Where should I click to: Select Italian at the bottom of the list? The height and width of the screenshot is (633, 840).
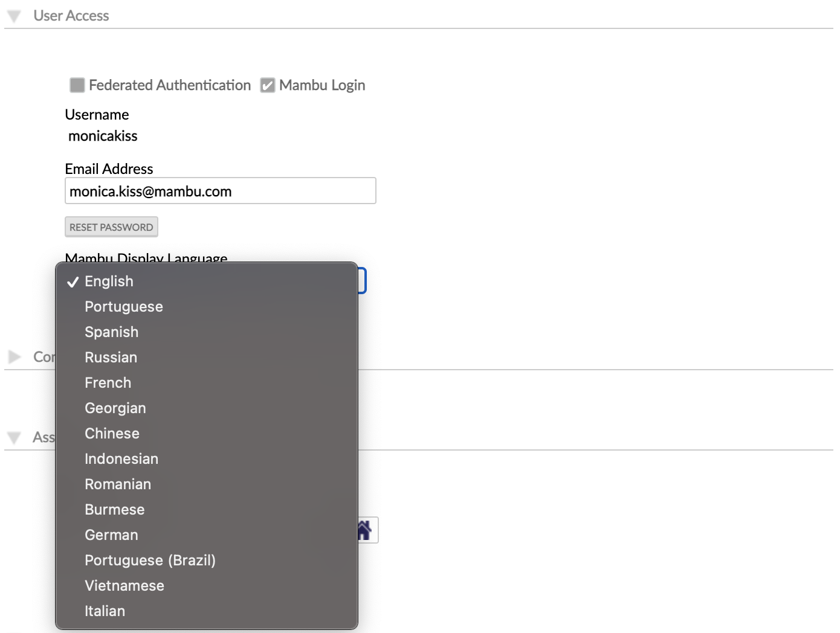[105, 611]
